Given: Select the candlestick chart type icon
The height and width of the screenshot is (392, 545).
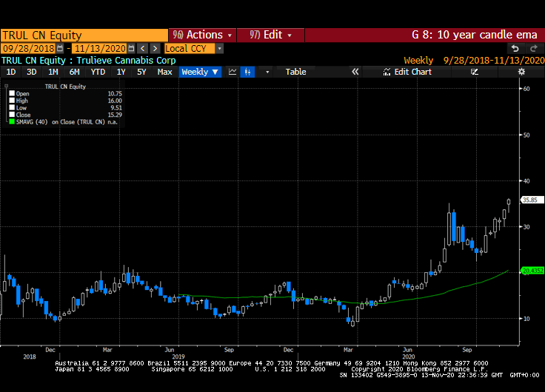Looking at the screenshot, I should [x=248, y=72].
